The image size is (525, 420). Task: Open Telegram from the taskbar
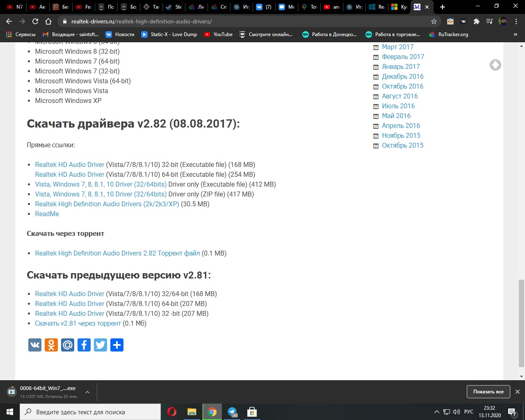coord(232,412)
